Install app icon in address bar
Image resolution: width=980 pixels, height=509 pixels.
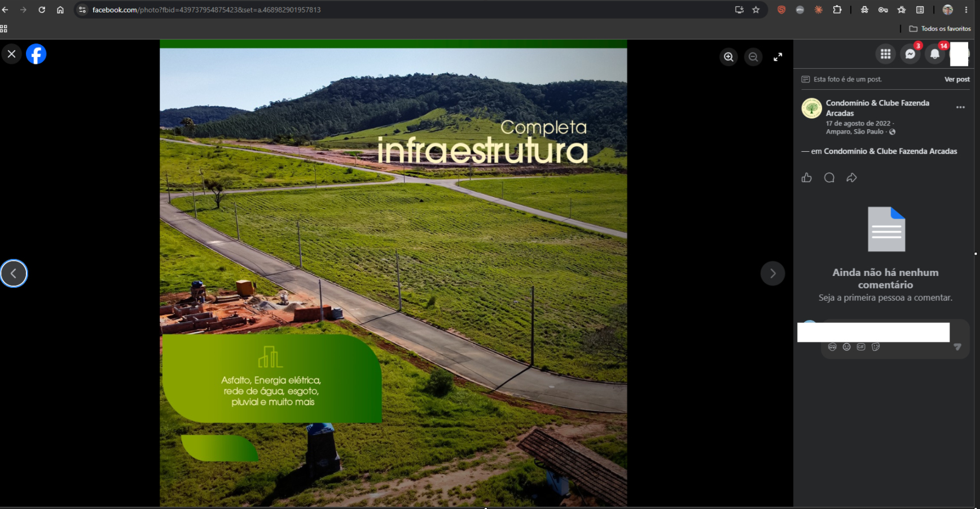(739, 10)
